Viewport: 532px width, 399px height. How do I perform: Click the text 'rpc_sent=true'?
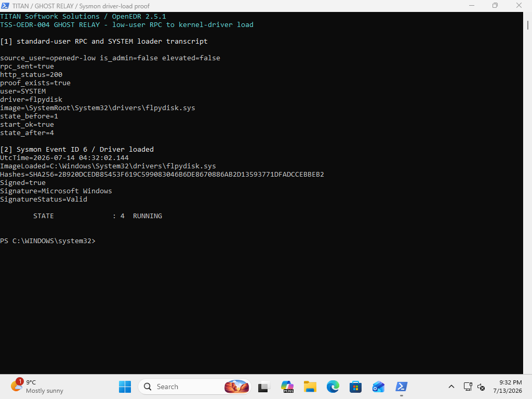tap(27, 66)
